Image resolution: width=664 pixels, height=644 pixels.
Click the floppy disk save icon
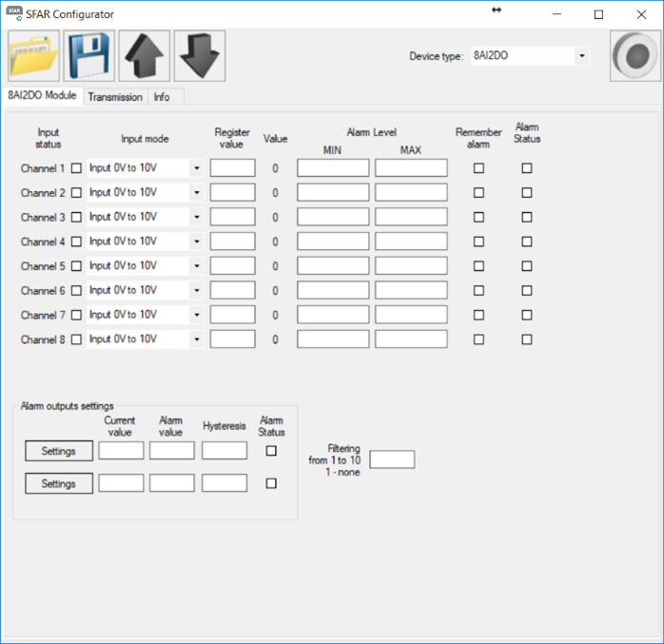89,56
